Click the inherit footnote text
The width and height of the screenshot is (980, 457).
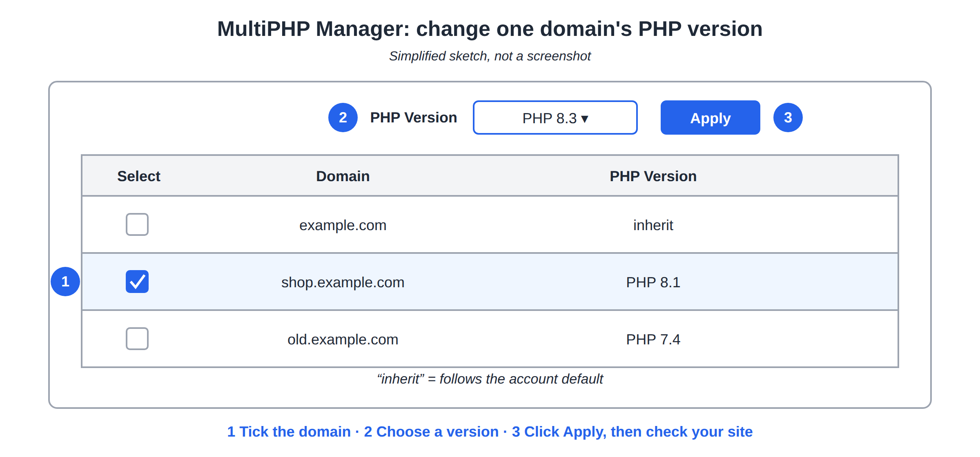[x=490, y=379]
